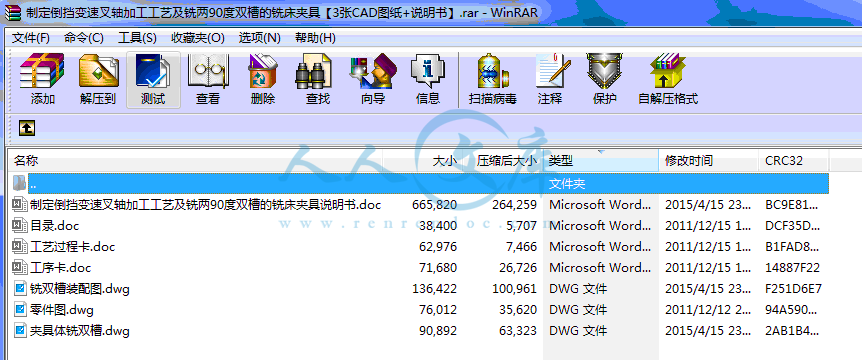The width and height of the screenshot is (862, 360).
Task: Click the size value 76,012
Action: 438,309
